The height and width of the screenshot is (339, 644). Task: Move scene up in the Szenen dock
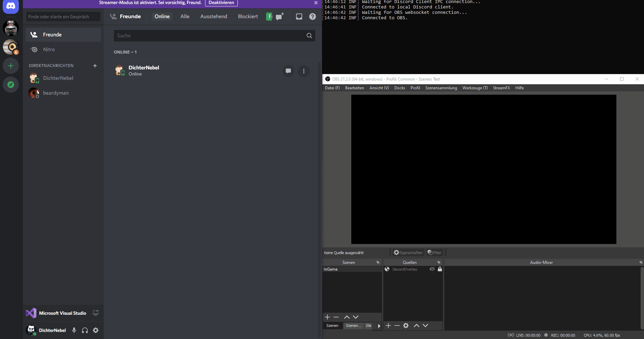coord(347,317)
